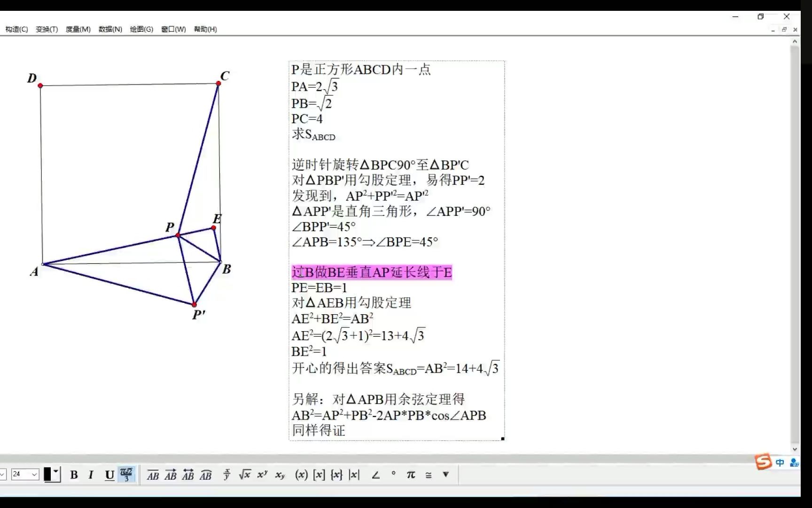Click text line PC=4
This screenshot has height=508, width=812.
(x=307, y=119)
